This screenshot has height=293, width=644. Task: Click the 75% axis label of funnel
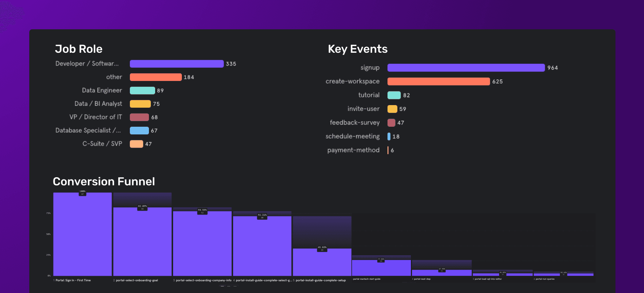click(48, 213)
